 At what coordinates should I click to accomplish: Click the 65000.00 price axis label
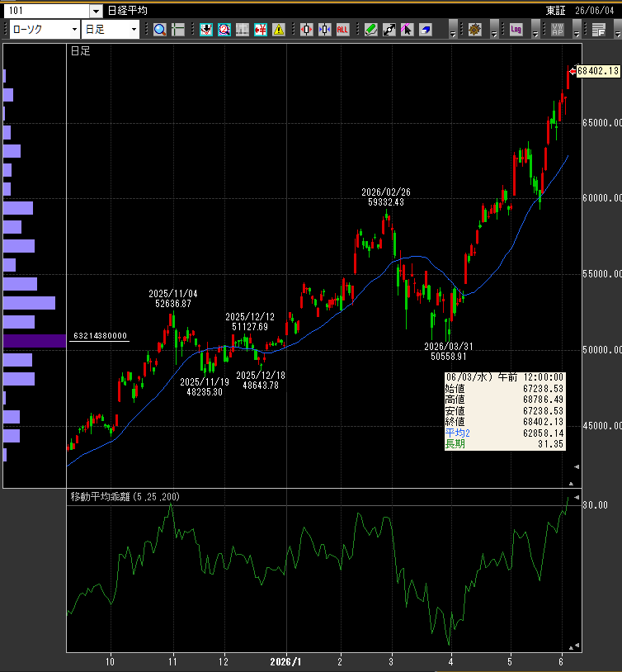coord(602,123)
